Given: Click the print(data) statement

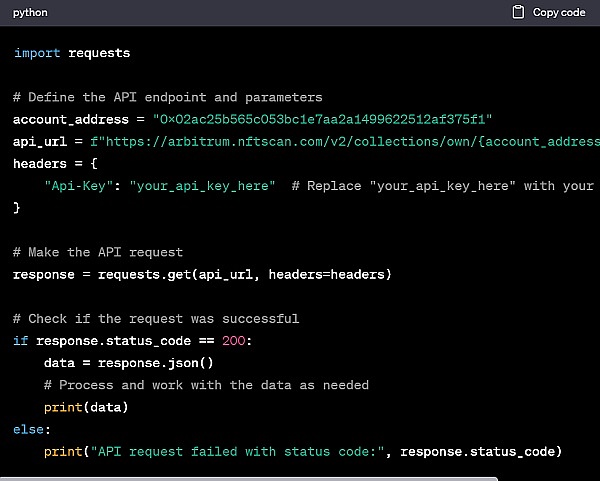Looking at the screenshot, I should click(87, 407).
